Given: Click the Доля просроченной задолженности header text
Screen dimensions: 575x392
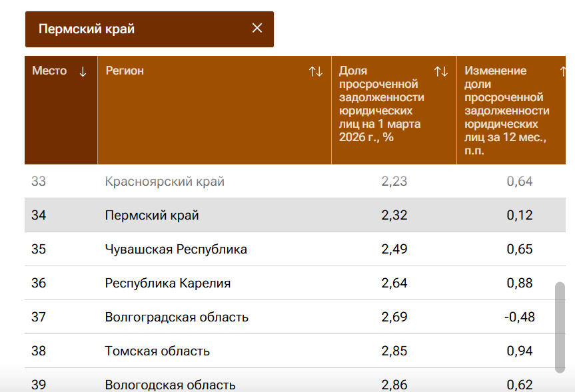Looking at the screenshot, I should (x=381, y=104).
